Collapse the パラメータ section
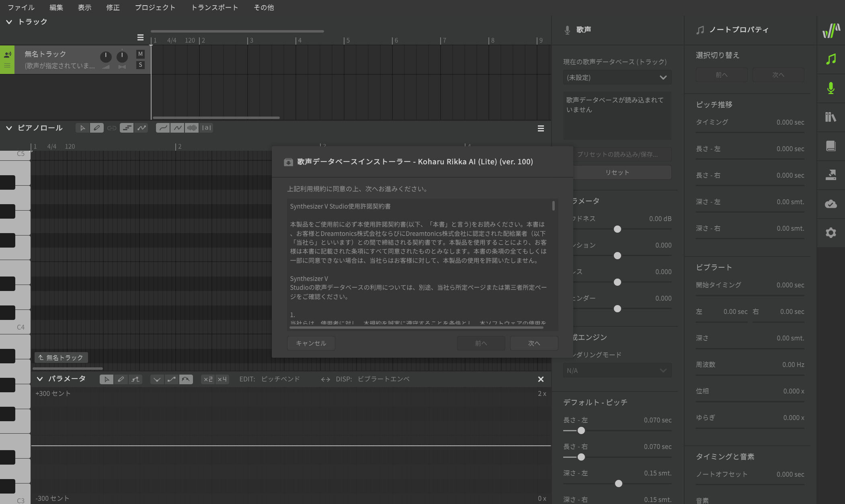This screenshot has width=845, height=504. (x=39, y=379)
